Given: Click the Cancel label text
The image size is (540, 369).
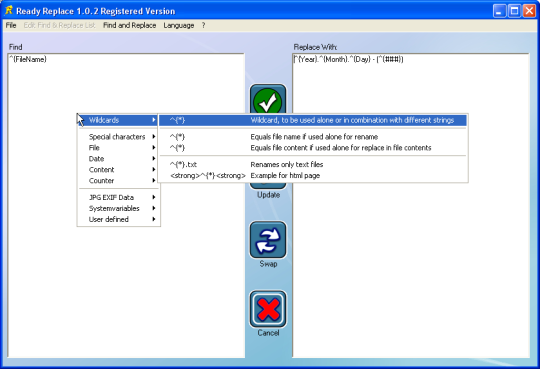Looking at the screenshot, I should coord(268,333).
